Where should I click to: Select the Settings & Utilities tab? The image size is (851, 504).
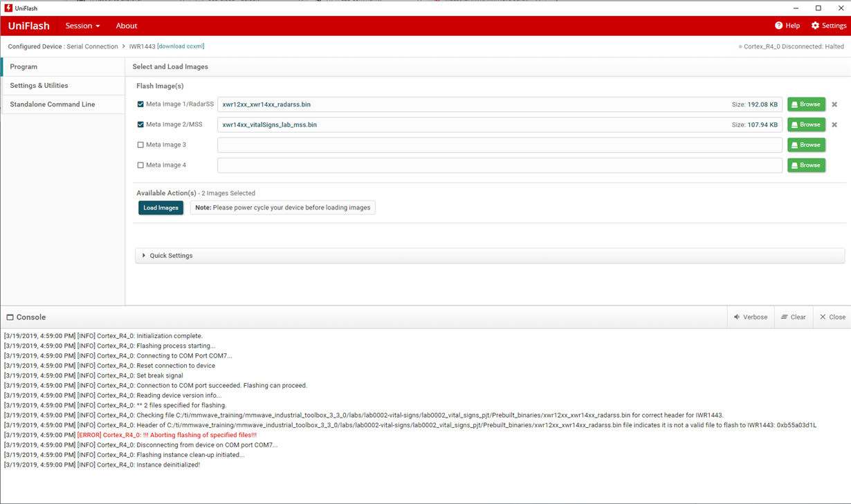click(63, 86)
